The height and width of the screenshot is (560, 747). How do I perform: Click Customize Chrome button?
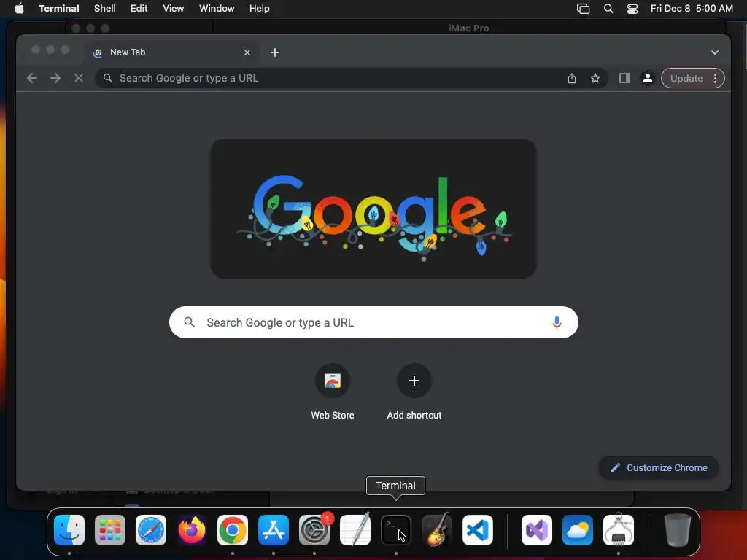pos(659,467)
